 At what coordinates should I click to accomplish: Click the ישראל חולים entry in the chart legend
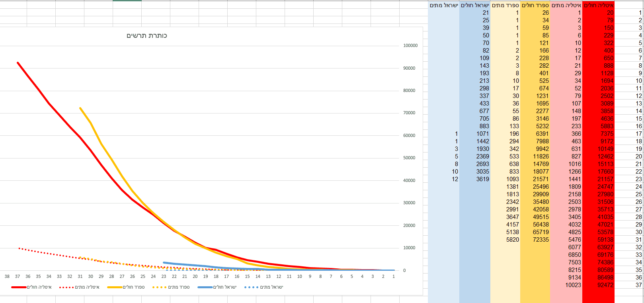[x=217, y=287]
